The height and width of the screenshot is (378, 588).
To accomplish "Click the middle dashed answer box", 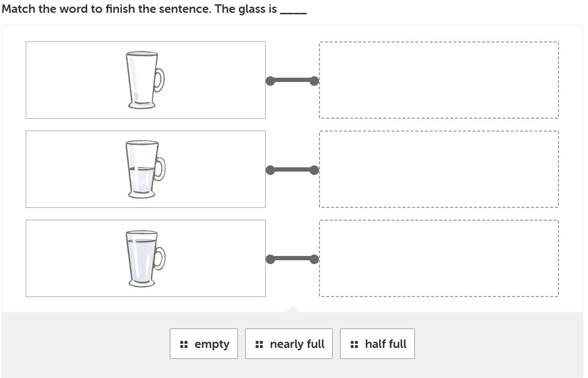I will (x=439, y=169).
